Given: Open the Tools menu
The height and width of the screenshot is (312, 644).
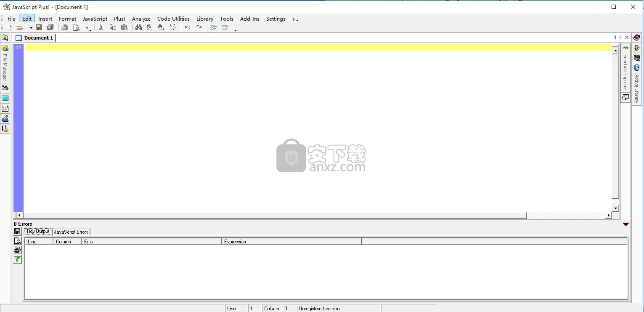Looking at the screenshot, I should tap(227, 19).
